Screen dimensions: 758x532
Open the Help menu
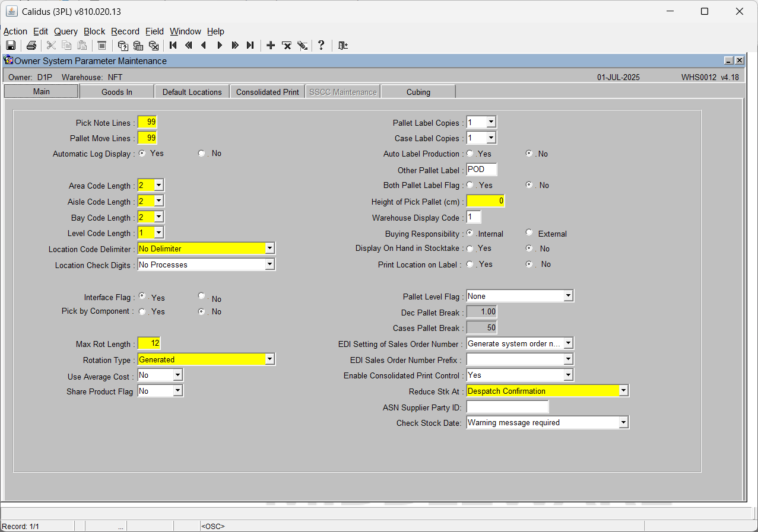(x=215, y=31)
